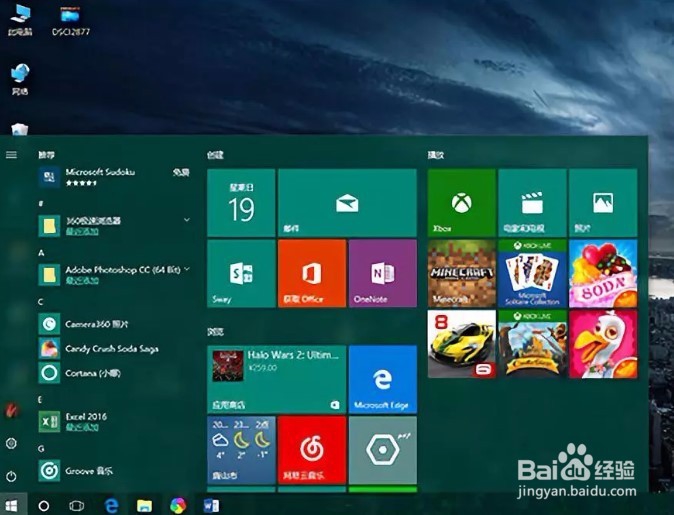Open Microsoft Sudoku in the app list
Viewport: 674px width, 515px height.
pos(114,177)
